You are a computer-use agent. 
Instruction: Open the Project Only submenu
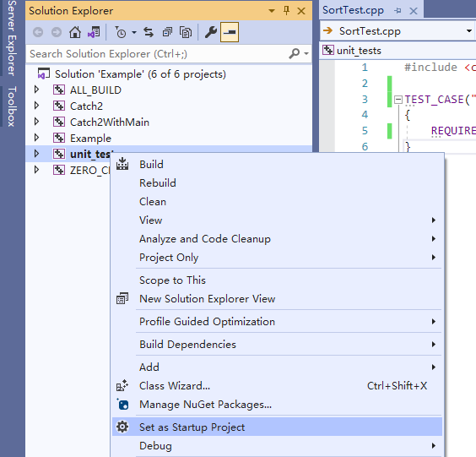pos(277,258)
